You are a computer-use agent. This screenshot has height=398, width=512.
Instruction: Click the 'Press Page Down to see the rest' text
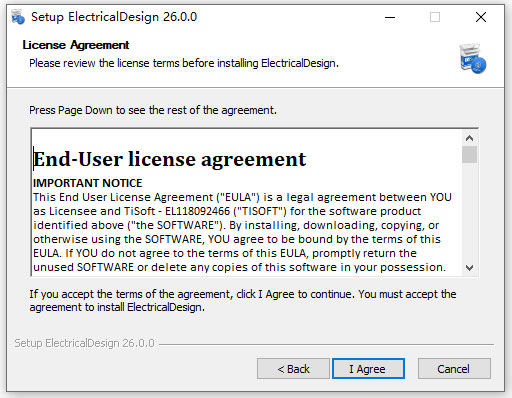click(153, 110)
